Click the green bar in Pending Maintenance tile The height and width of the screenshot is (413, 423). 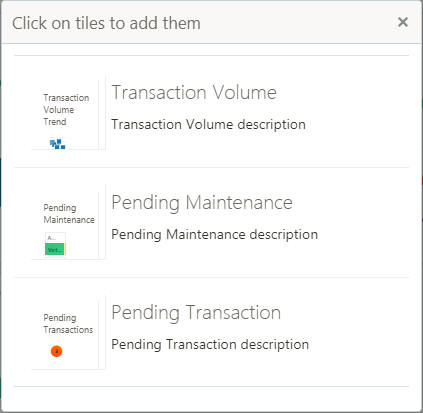point(54,249)
